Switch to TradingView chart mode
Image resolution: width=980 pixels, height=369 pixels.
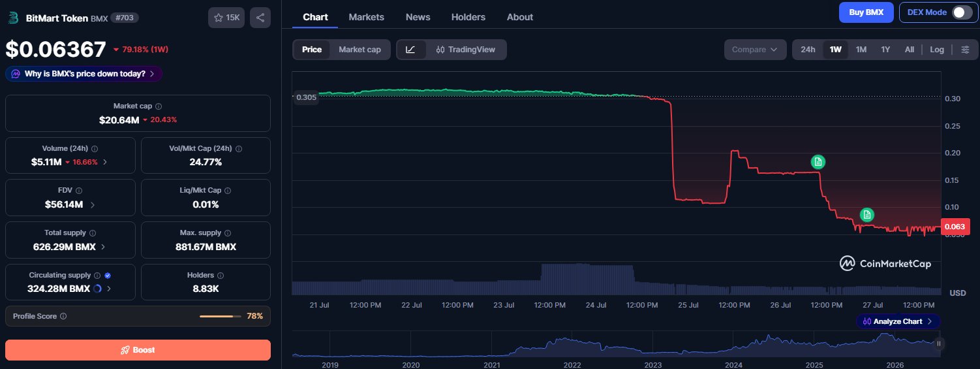coord(466,50)
